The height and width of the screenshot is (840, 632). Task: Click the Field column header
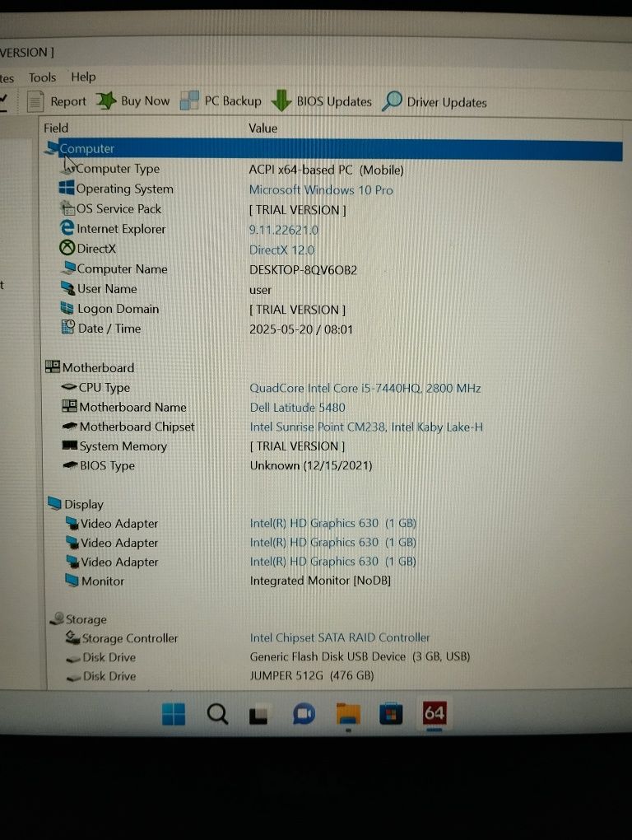[56, 128]
